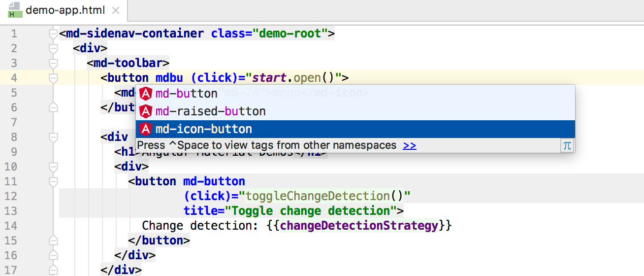Place cursor on changeDetectionStrategy expression

tap(359, 226)
